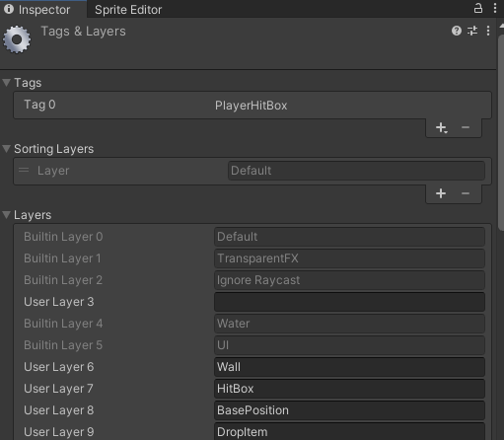The width and height of the screenshot is (504, 440).
Task: Click the empty User Layer 3 field
Action: [349, 302]
